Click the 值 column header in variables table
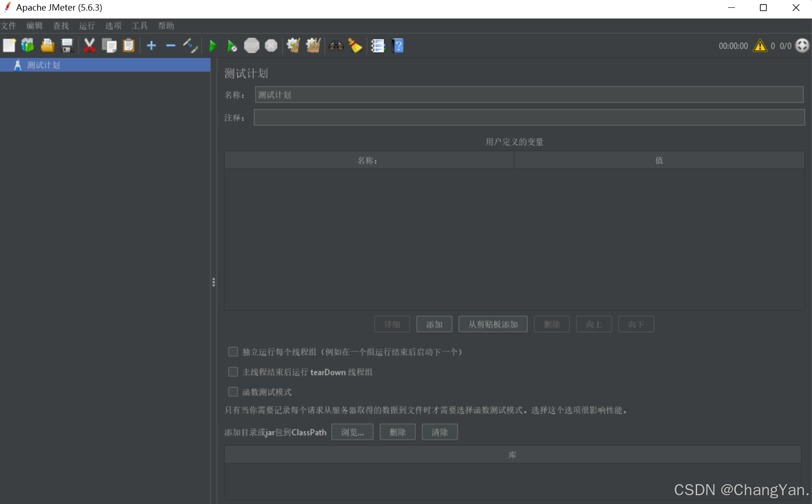812x504 pixels. (659, 160)
